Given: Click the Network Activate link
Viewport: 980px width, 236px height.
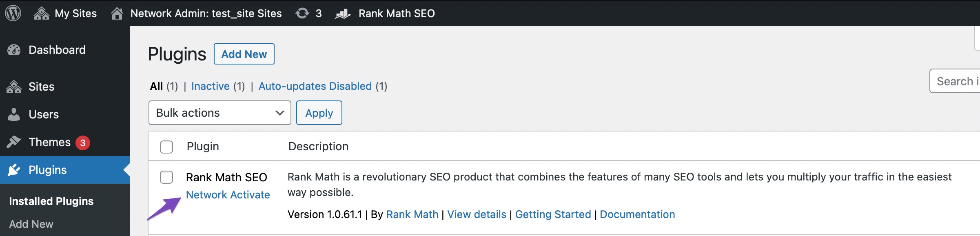Looking at the screenshot, I should 228,195.
